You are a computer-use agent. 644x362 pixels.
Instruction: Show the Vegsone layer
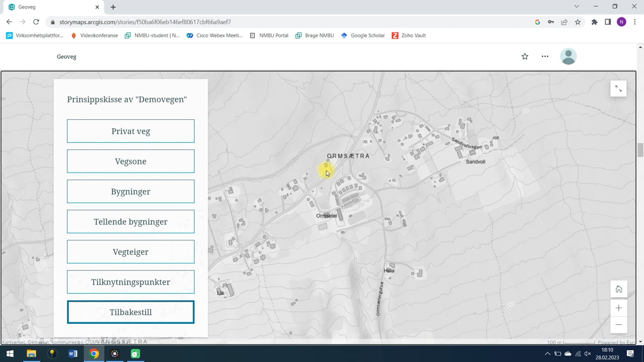click(131, 161)
